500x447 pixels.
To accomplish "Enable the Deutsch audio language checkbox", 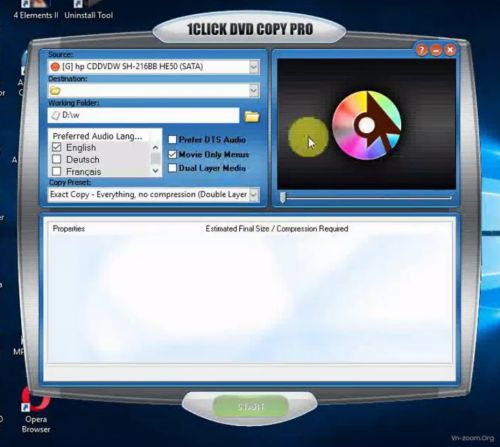I will point(57,159).
